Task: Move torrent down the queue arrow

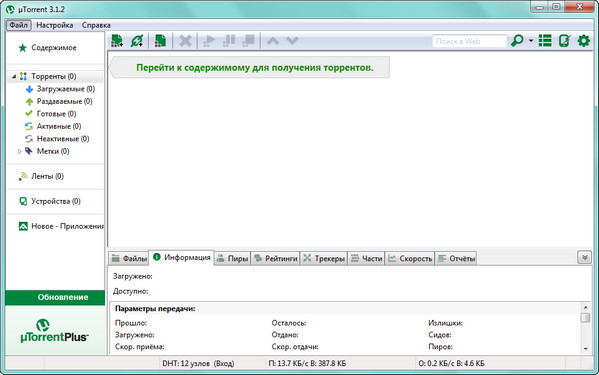Action: pos(292,40)
